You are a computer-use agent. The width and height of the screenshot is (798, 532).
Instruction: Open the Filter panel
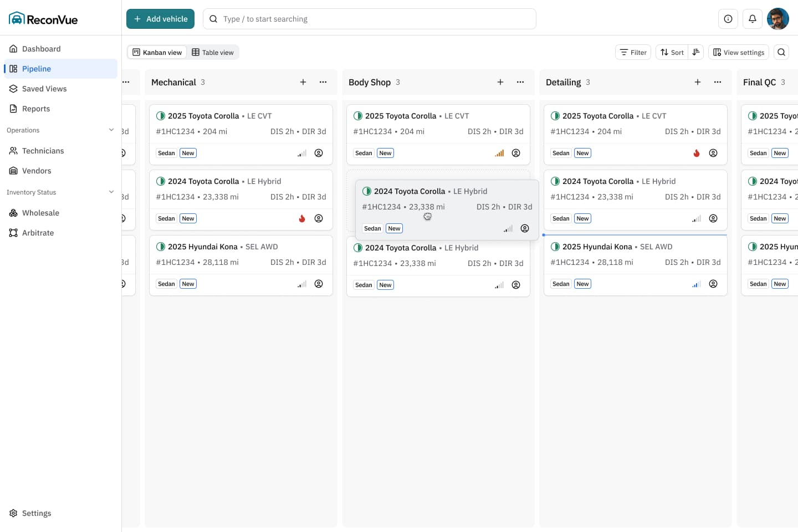coord(633,52)
